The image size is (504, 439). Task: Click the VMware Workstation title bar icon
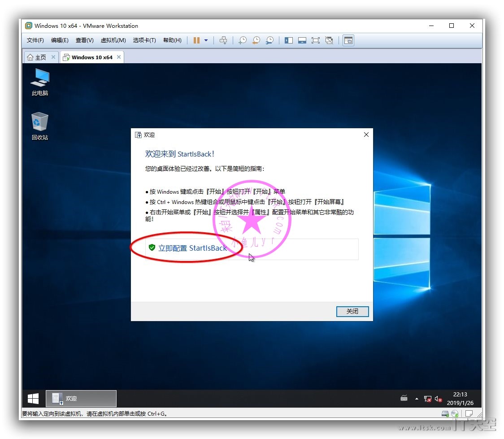point(29,26)
